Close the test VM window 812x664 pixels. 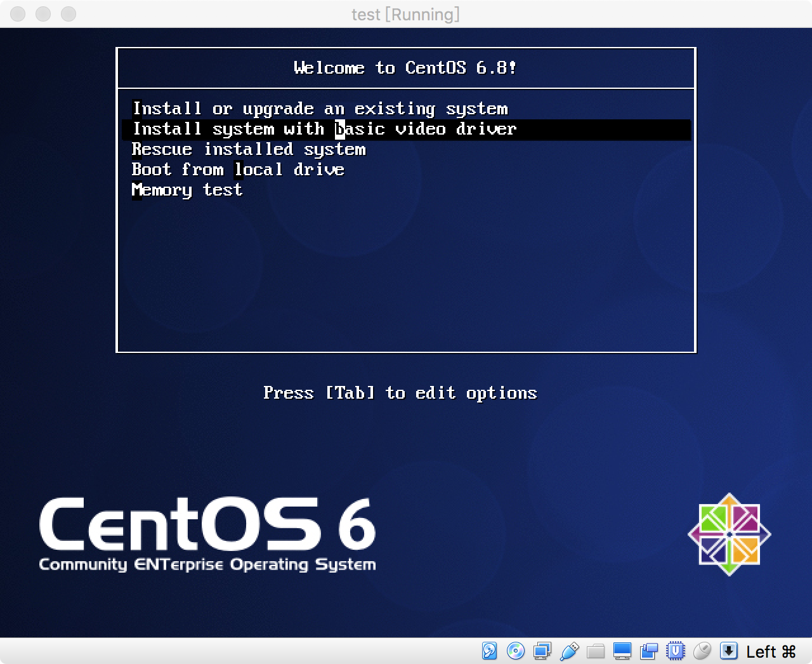pyautogui.click(x=18, y=14)
